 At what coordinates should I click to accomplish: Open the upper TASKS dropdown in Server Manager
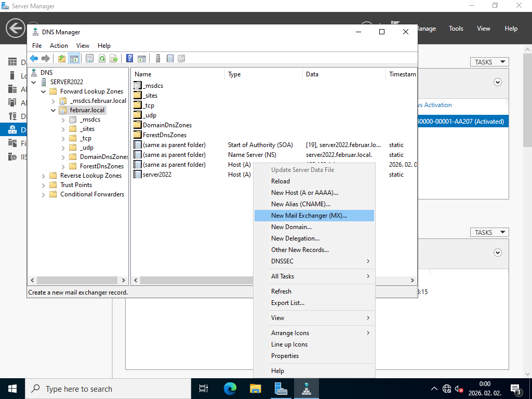[x=489, y=62]
